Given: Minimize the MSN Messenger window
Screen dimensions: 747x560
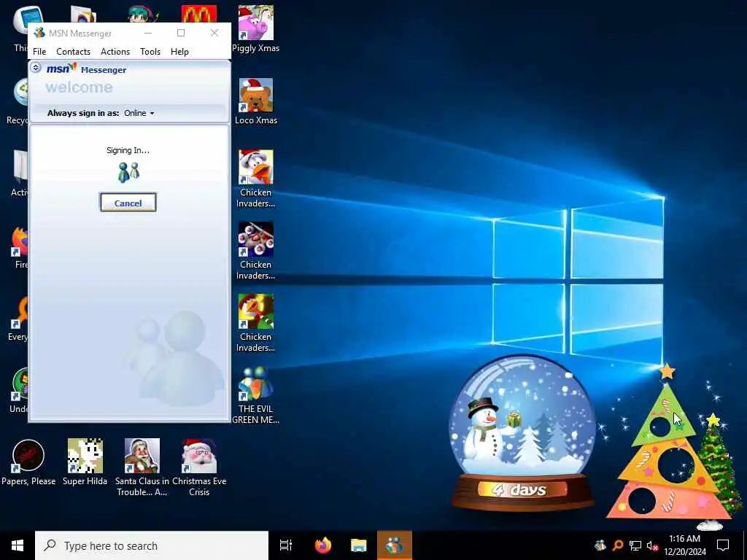Looking at the screenshot, I should pos(148,33).
